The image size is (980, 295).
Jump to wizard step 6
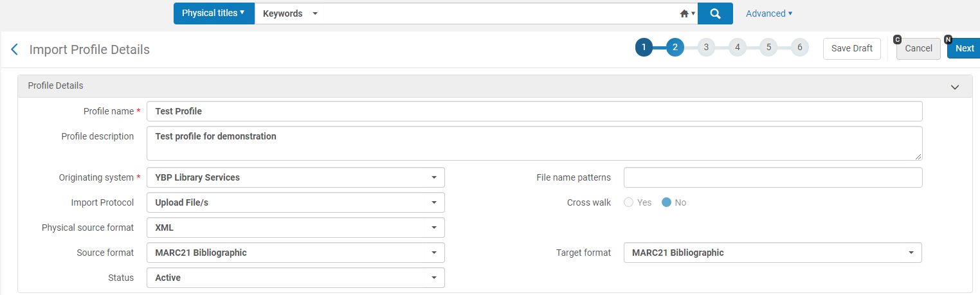click(x=799, y=48)
